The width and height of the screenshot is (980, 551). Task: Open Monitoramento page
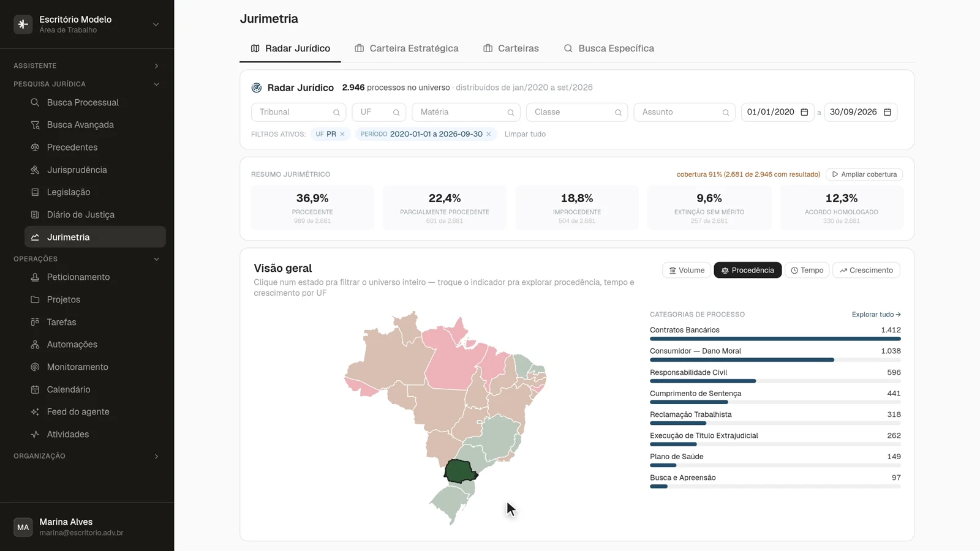point(95,367)
